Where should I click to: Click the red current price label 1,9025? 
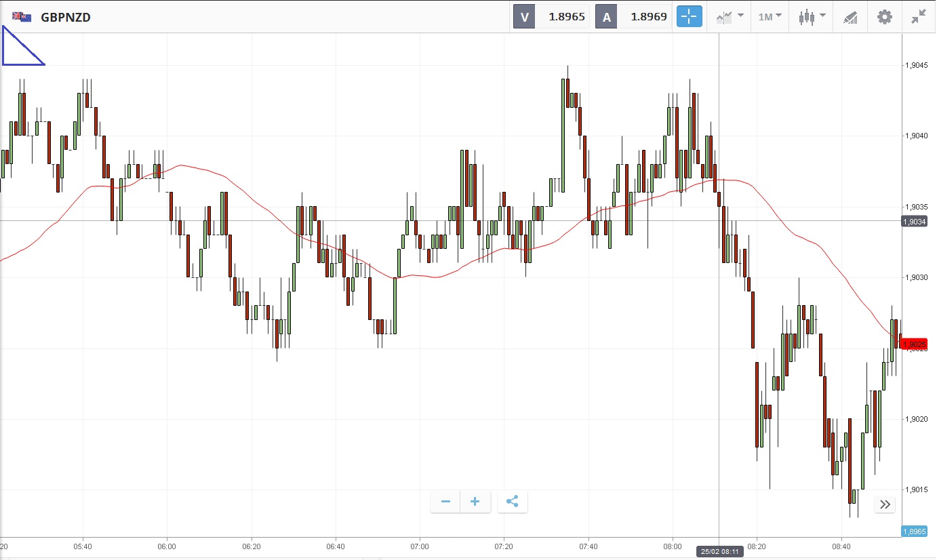click(x=914, y=344)
